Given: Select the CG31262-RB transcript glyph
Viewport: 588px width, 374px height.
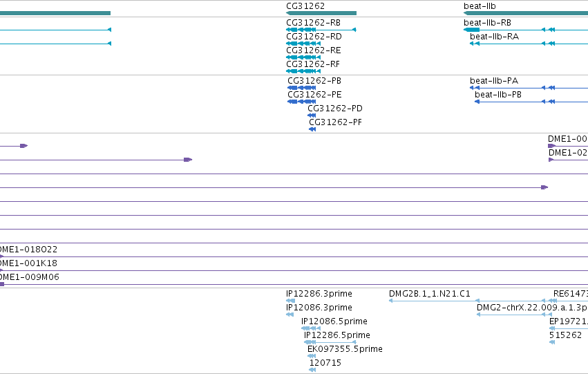Looking at the screenshot, I should pyautogui.click(x=321, y=30).
